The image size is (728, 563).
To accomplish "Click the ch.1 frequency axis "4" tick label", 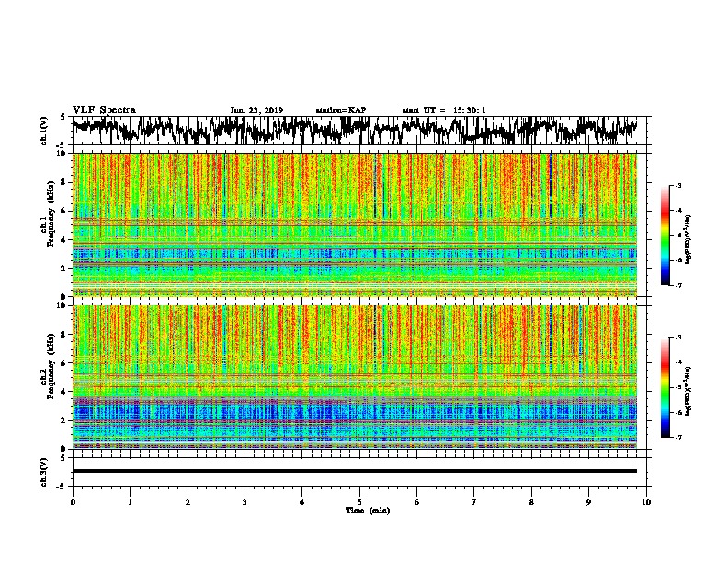I will (x=63, y=240).
